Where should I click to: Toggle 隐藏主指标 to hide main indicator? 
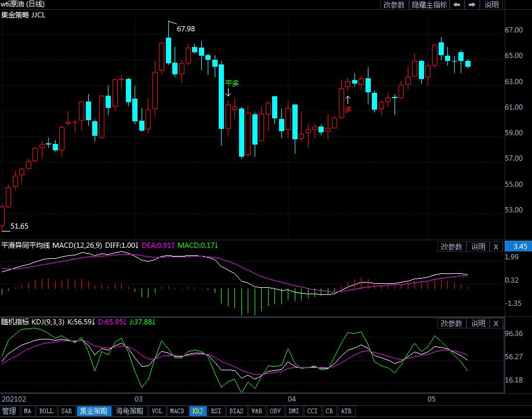[429, 5]
